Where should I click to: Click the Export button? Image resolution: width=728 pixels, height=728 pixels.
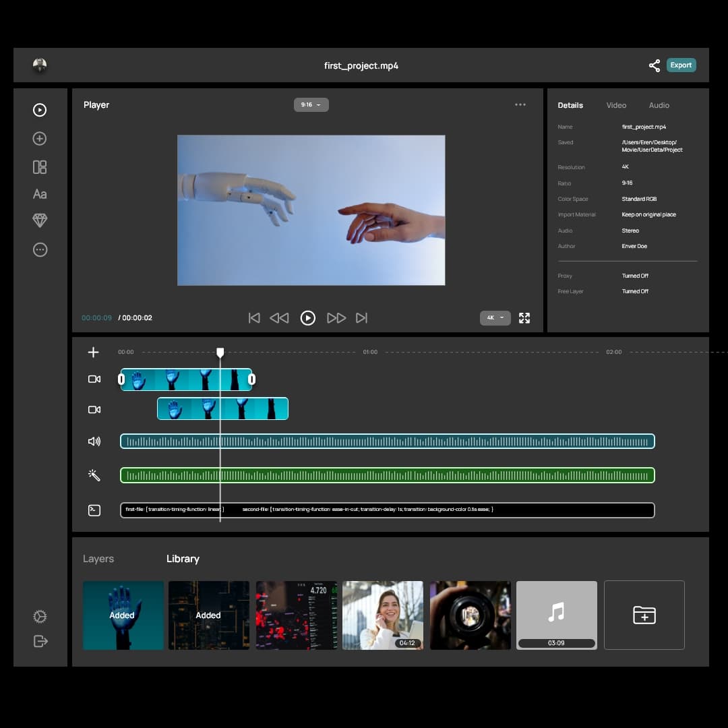(x=681, y=65)
